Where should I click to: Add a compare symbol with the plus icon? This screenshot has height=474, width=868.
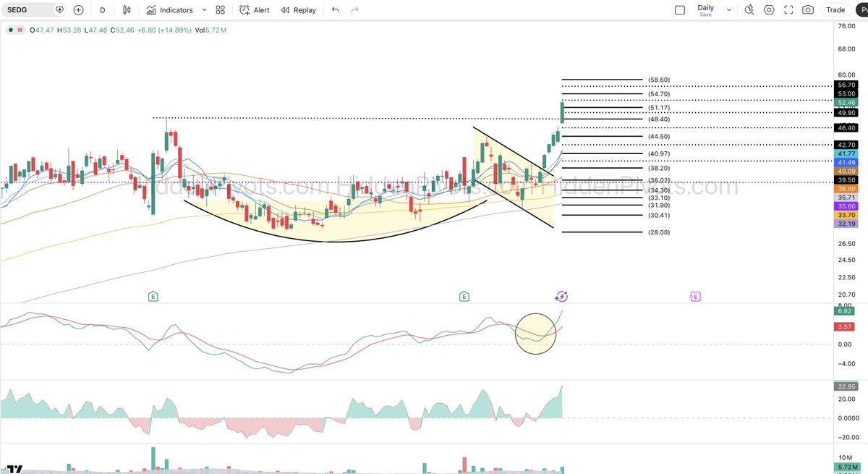click(x=78, y=10)
